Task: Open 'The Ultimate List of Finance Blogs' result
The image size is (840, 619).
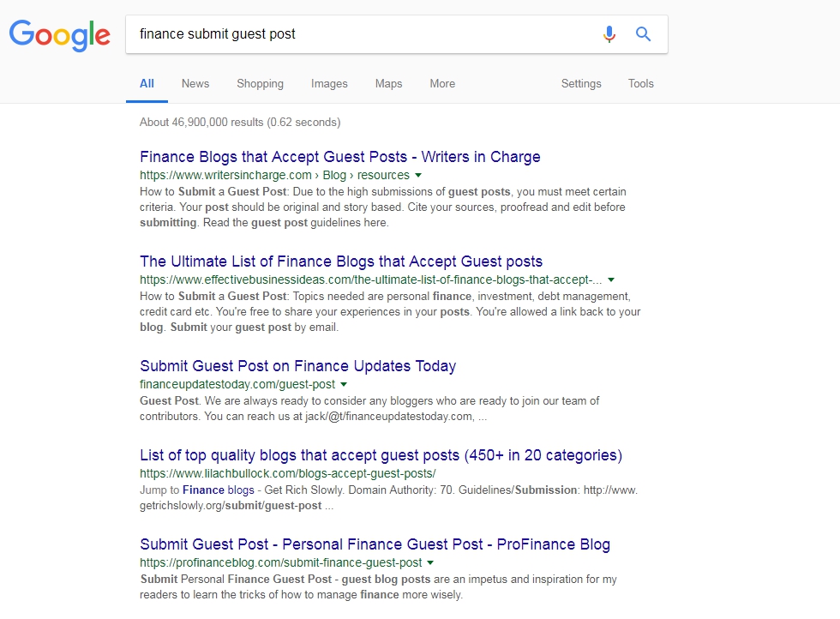Action: [341, 261]
